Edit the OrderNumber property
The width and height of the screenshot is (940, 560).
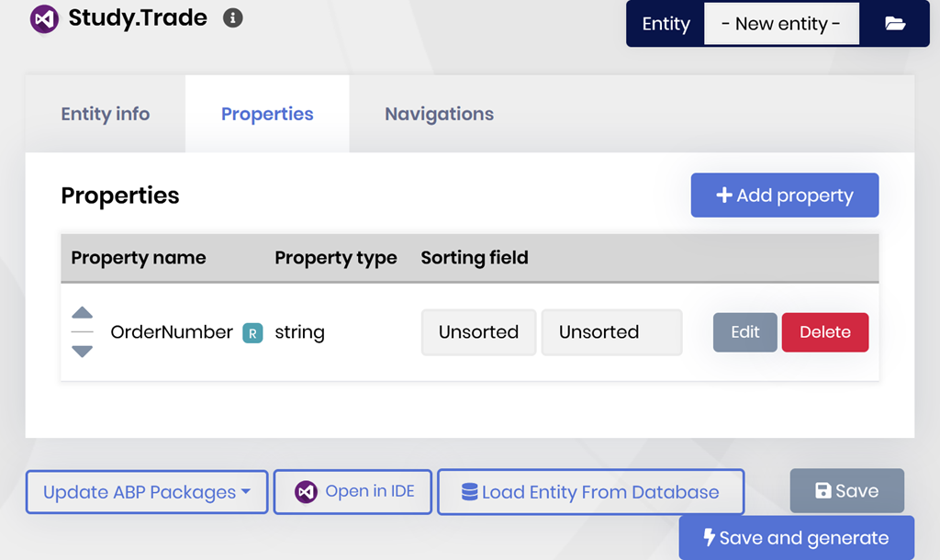(x=745, y=332)
